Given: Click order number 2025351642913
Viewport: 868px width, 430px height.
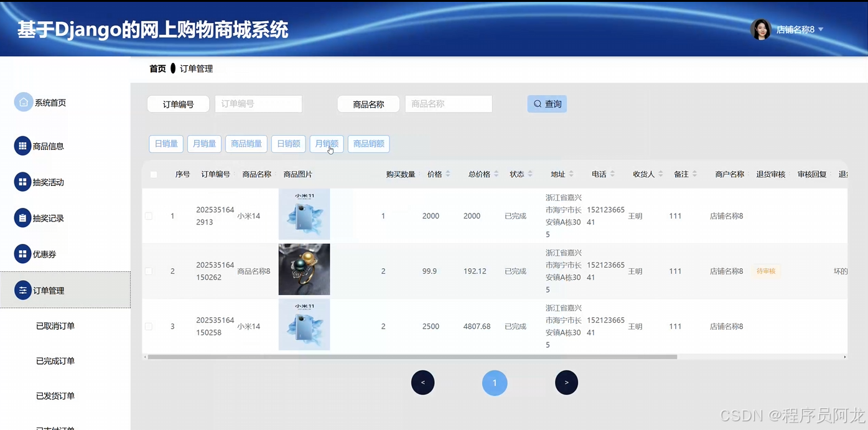Looking at the screenshot, I should (215, 216).
